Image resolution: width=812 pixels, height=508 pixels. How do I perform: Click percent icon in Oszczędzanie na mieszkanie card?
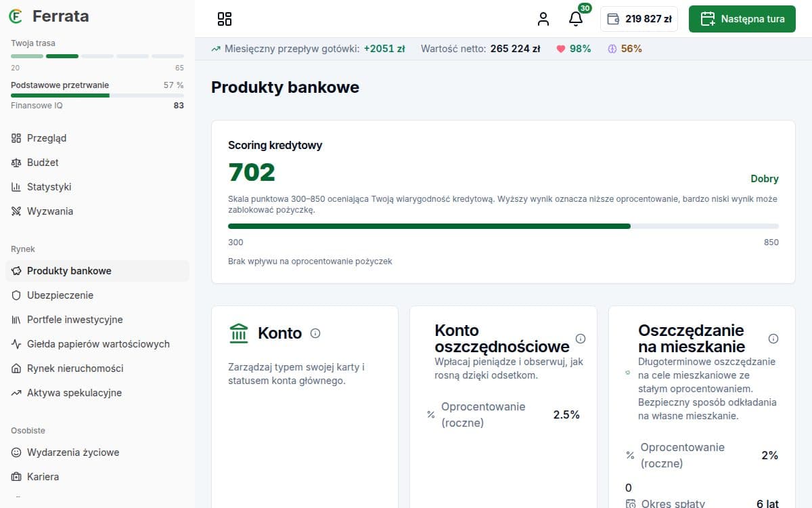tap(631, 455)
